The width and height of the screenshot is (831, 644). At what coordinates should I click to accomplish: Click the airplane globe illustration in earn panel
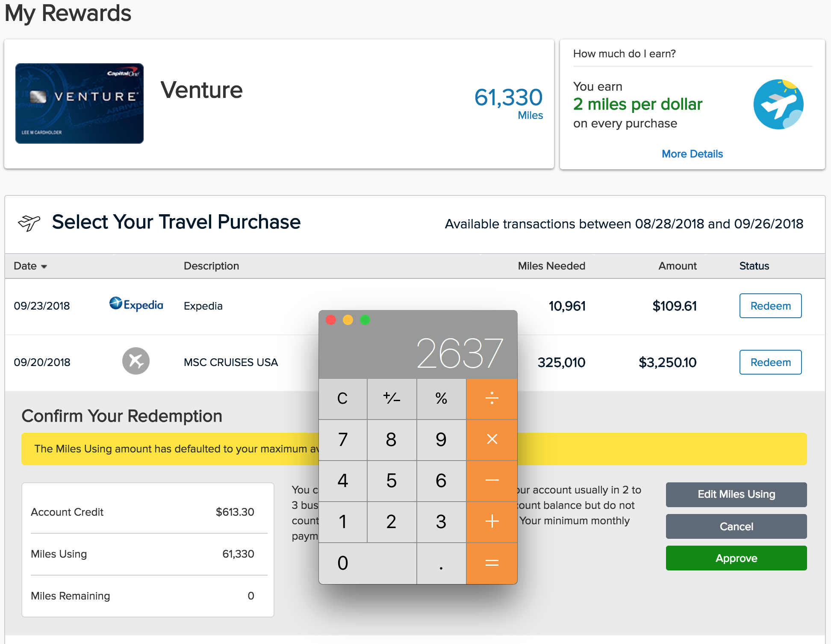point(778,104)
